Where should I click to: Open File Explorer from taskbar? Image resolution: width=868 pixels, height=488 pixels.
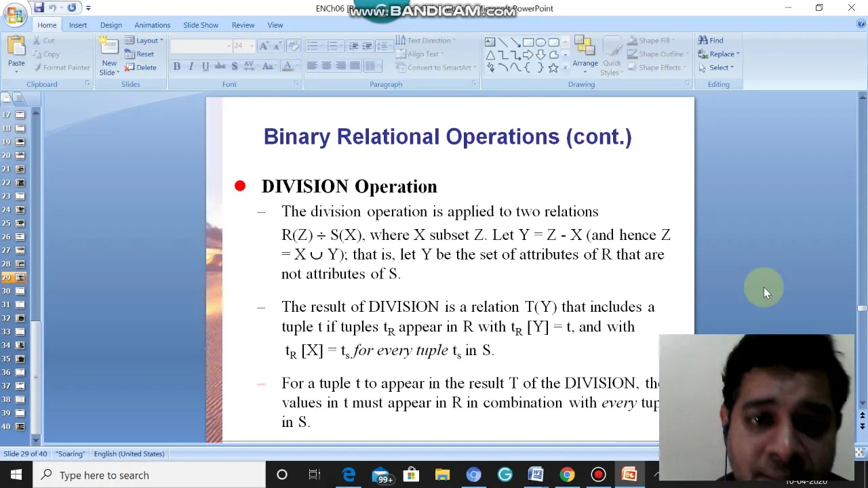[442, 475]
